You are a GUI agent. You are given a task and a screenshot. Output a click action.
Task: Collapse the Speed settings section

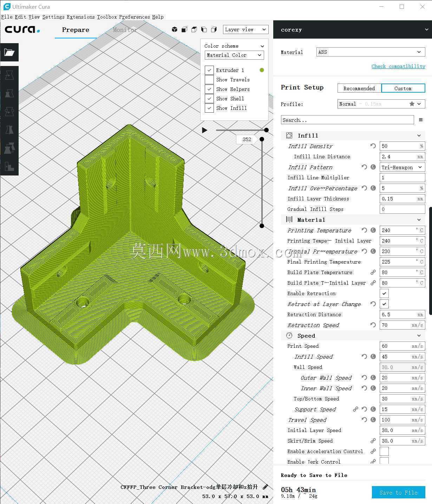[x=419, y=336]
